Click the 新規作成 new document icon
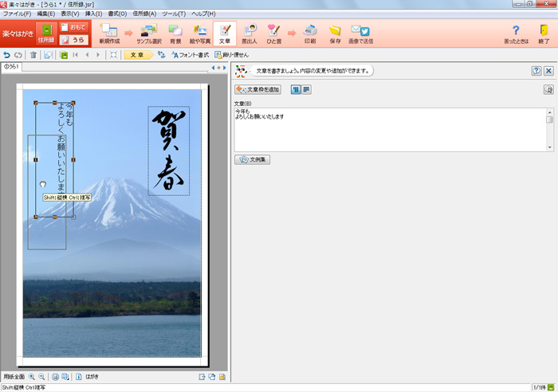The image size is (558, 392). [x=110, y=33]
